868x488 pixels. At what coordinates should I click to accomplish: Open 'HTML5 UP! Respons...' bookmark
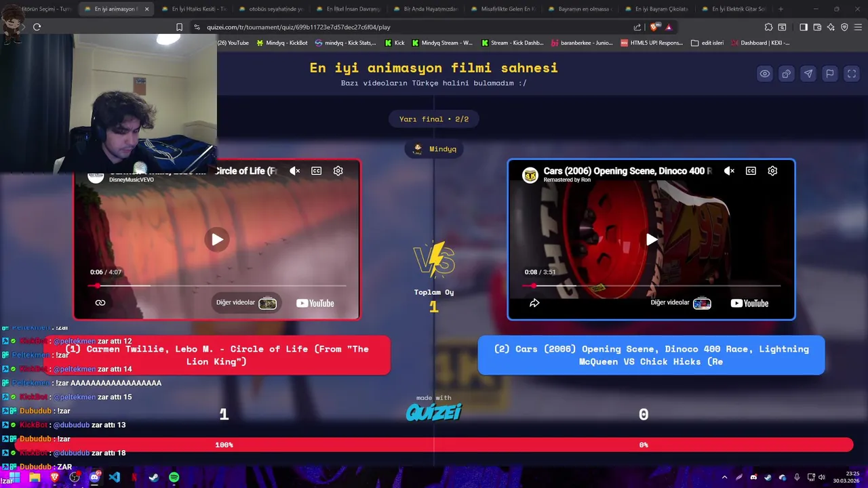coord(652,43)
